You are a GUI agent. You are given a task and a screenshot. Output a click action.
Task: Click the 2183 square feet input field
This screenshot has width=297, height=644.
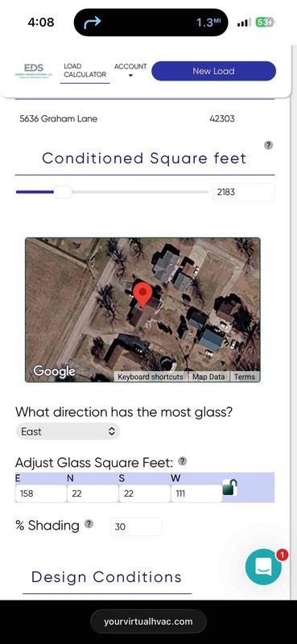click(243, 192)
